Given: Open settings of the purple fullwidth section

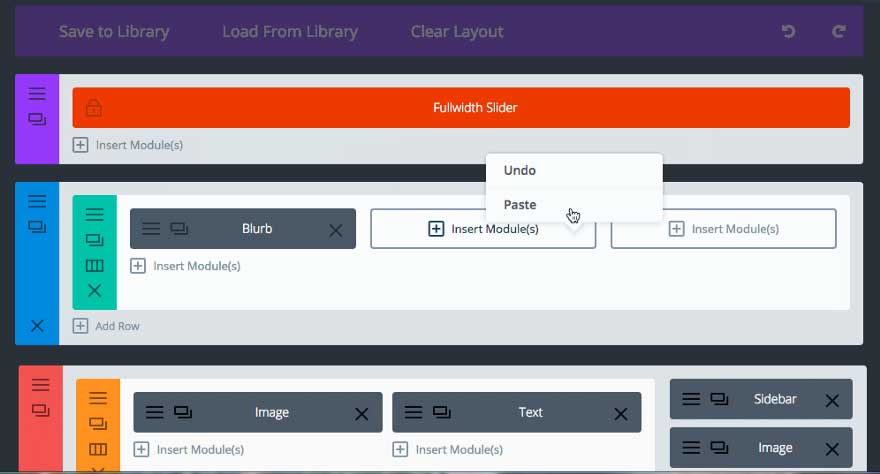Looking at the screenshot, I should tap(36, 94).
